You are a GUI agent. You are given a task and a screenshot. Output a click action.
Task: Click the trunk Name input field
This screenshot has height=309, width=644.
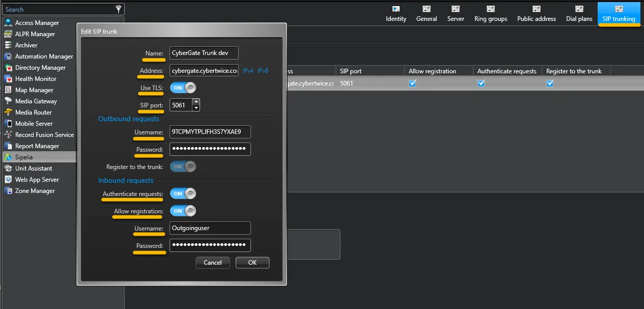click(204, 53)
